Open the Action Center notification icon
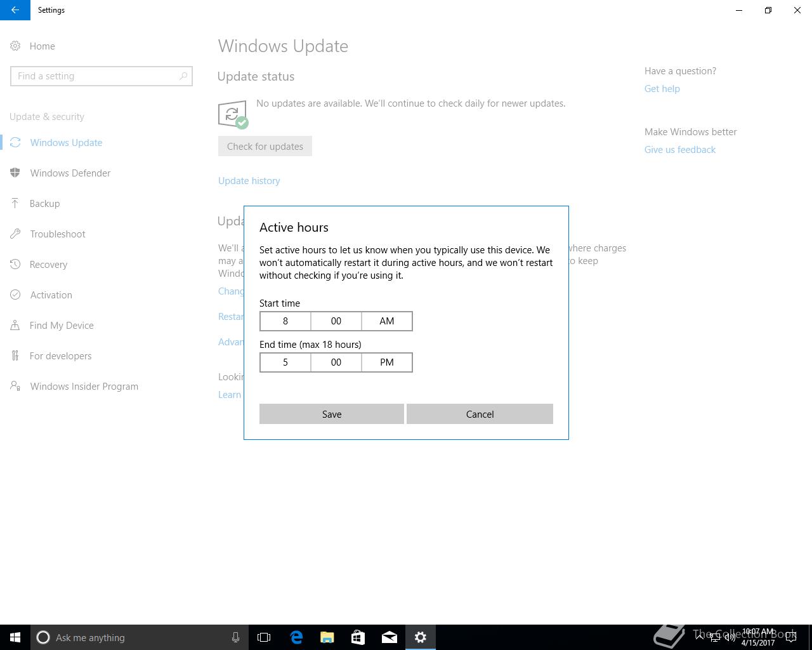The height and width of the screenshot is (650, 812). pyautogui.click(x=791, y=637)
